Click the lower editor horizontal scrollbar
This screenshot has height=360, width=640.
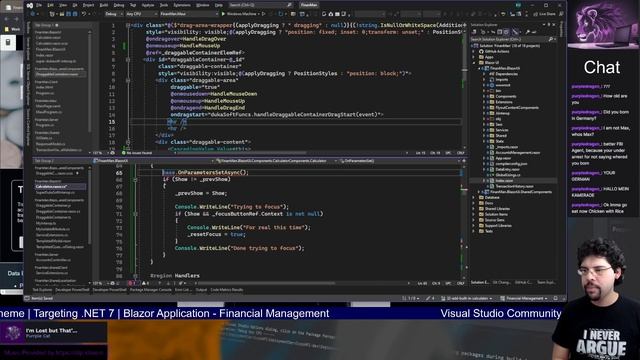click(265, 283)
